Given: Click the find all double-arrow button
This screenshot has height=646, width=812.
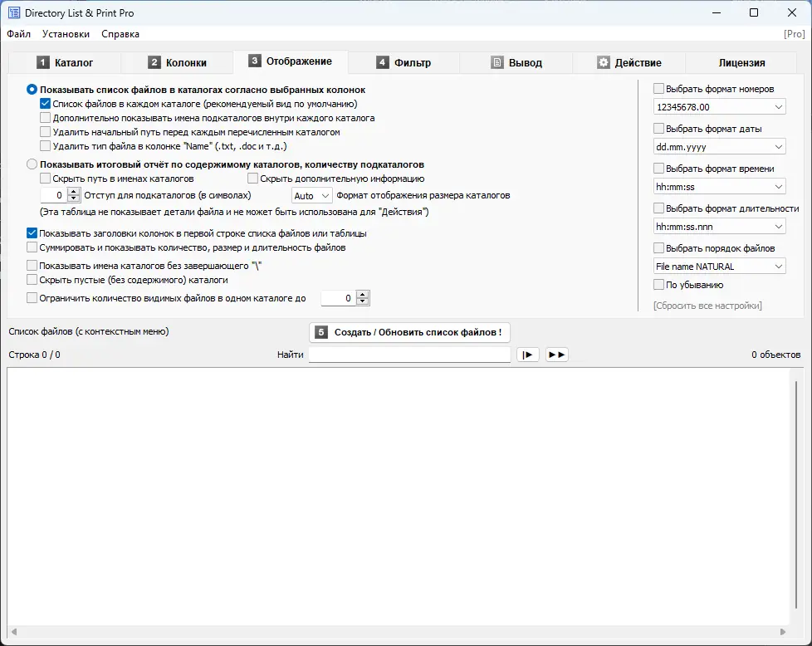Looking at the screenshot, I should [x=557, y=355].
